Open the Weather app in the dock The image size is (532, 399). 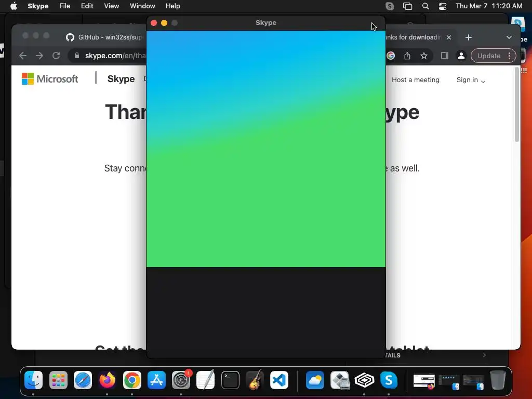315,380
